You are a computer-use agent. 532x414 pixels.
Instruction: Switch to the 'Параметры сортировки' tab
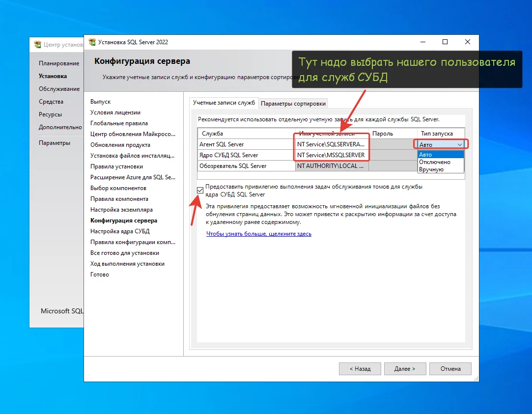pos(293,104)
